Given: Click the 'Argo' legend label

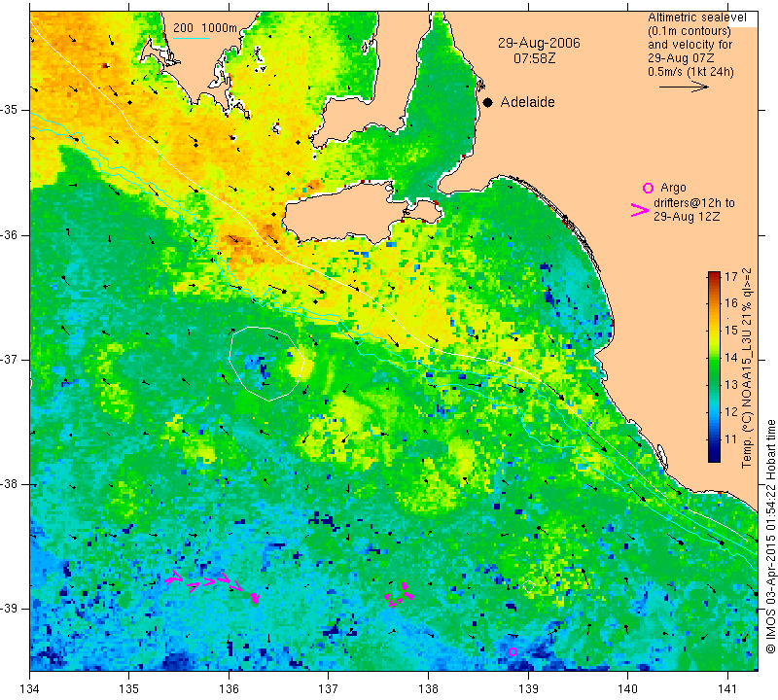Looking at the screenshot, I should (x=673, y=188).
